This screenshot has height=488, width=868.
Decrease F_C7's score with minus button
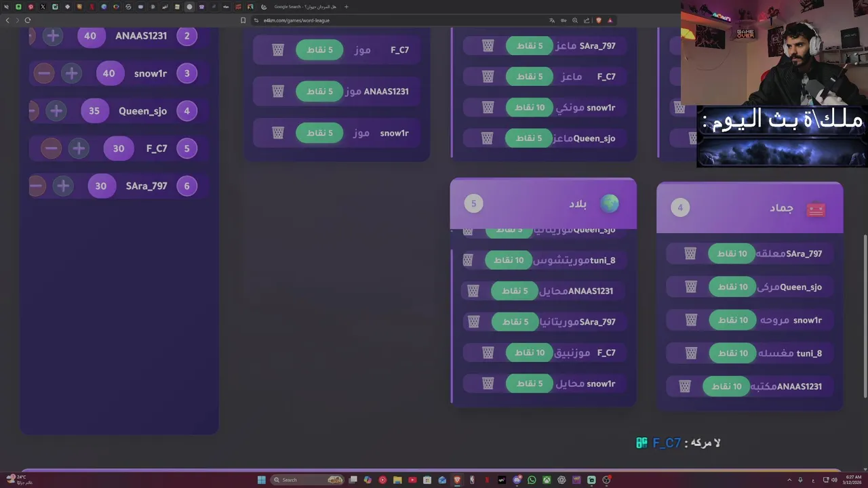point(51,148)
